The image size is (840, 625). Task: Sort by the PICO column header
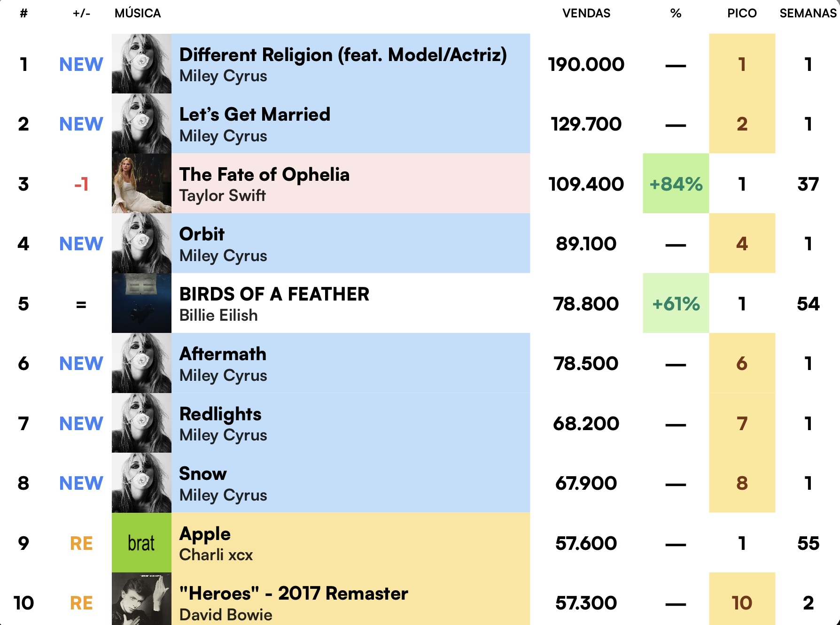click(742, 13)
